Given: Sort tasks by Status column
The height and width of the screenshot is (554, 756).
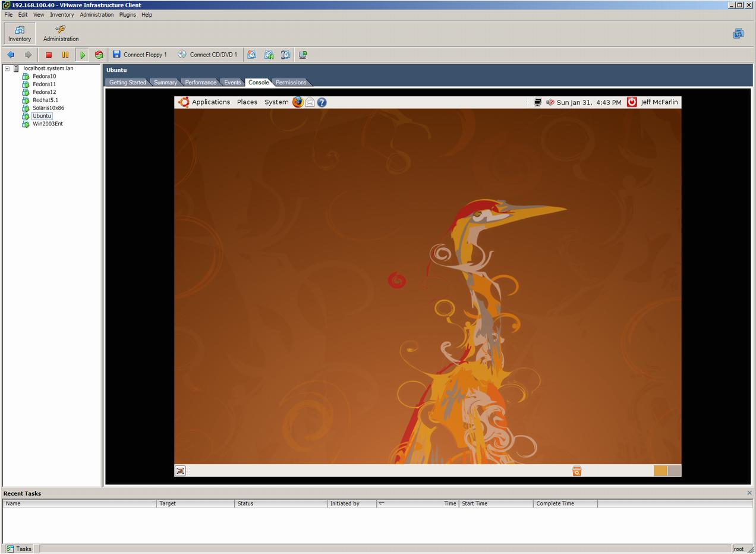Looking at the screenshot, I should pos(281,503).
